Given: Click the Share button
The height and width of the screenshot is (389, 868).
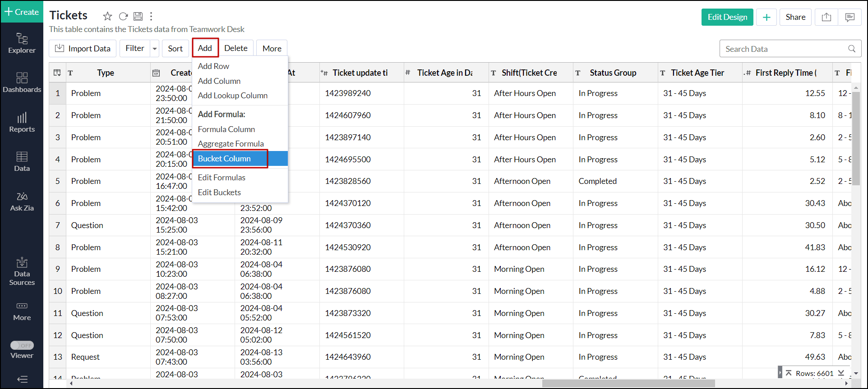Looking at the screenshot, I should click(x=795, y=17).
